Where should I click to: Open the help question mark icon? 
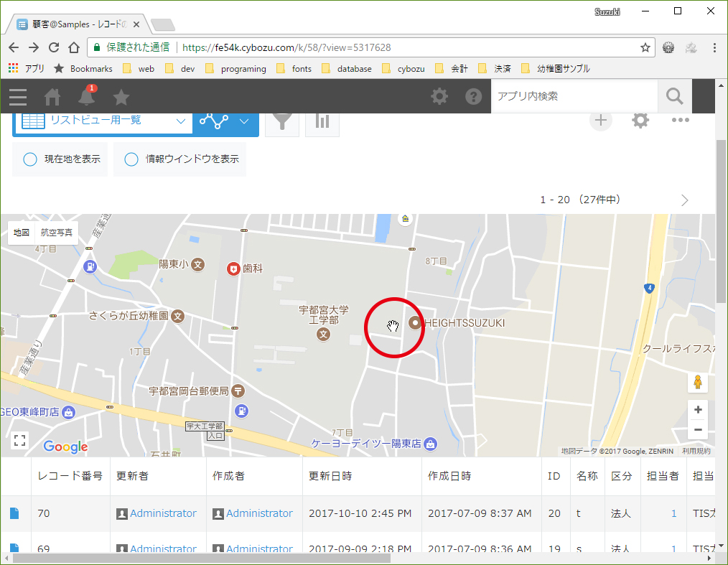pyautogui.click(x=474, y=97)
